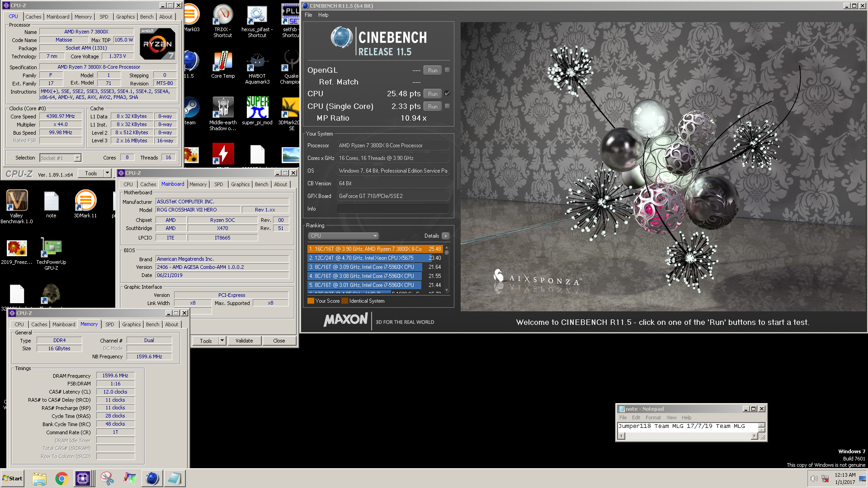Screen dimensions: 868x488
Task: Switch to SPD tab in top CPU-Z
Action: (104, 17)
